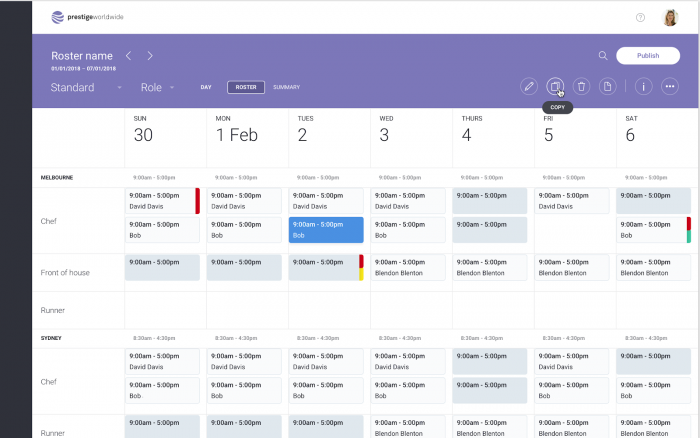This screenshot has width=700, height=438.
Task: Click the Publish button
Action: [x=648, y=55]
